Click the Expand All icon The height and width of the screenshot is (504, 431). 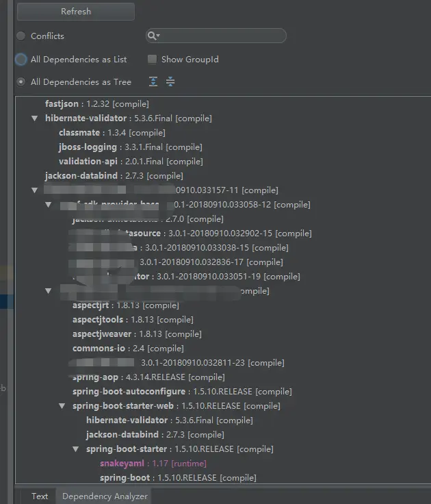tap(153, 81)
